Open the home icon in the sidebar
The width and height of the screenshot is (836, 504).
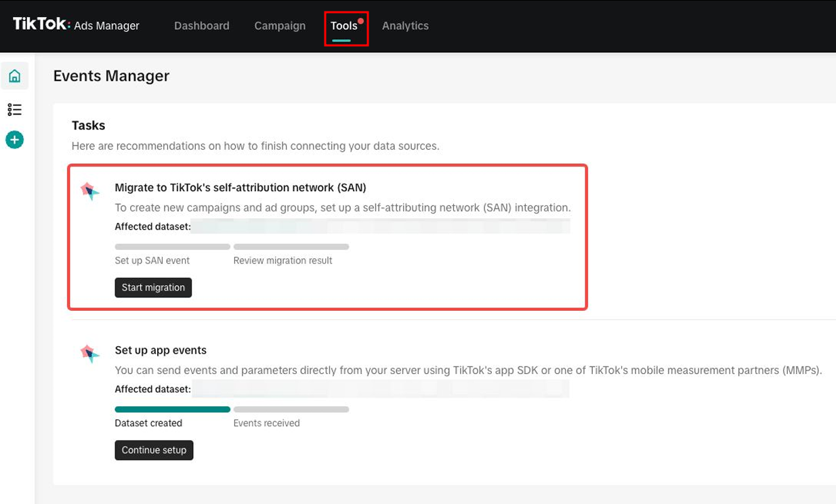pos(14,76)
